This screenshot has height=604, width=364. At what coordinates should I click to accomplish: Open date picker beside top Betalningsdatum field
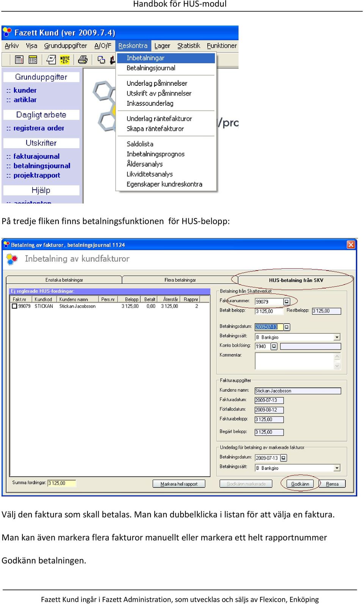click(x=287, y=327)
